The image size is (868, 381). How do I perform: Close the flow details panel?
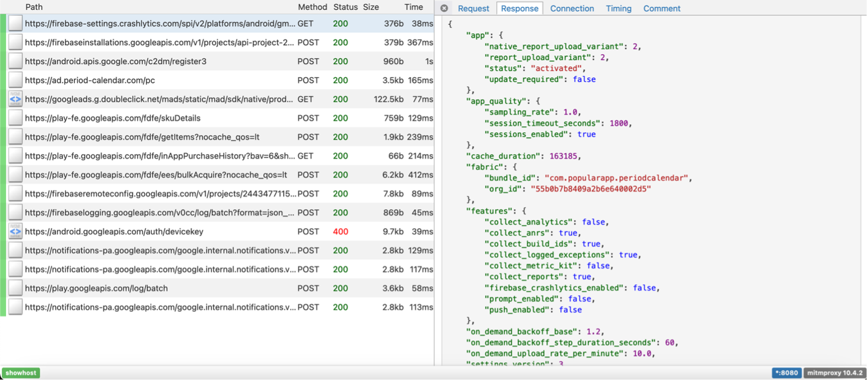tap(444, 8)
